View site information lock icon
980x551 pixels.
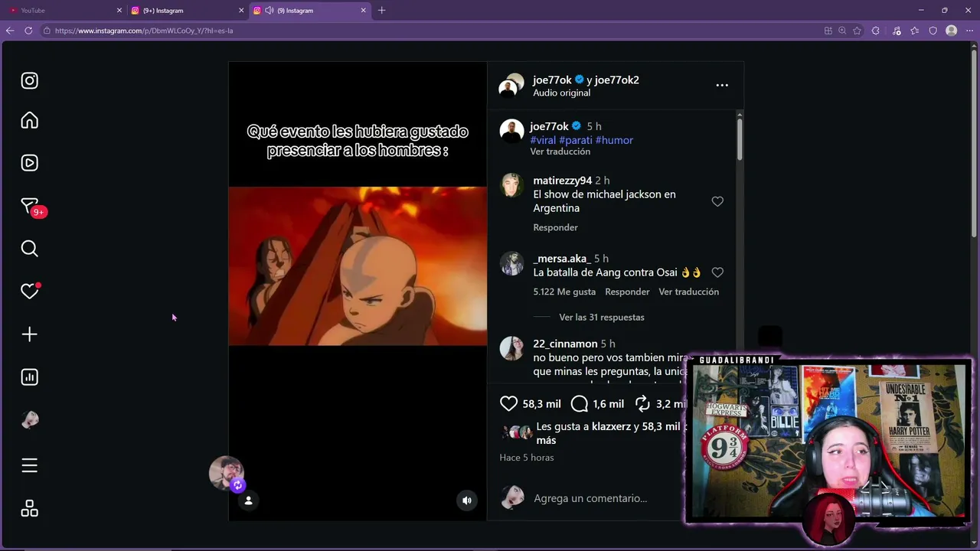[47, 31]
